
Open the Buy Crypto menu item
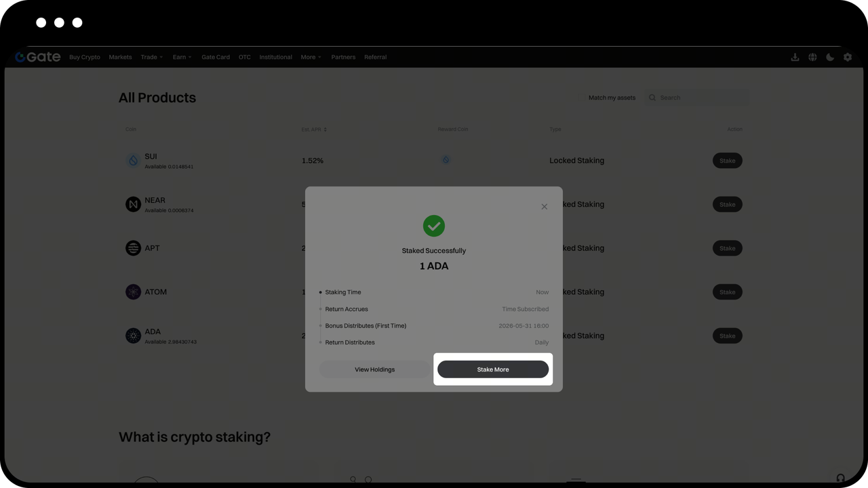pyautogui.click(x=85, y=57)
